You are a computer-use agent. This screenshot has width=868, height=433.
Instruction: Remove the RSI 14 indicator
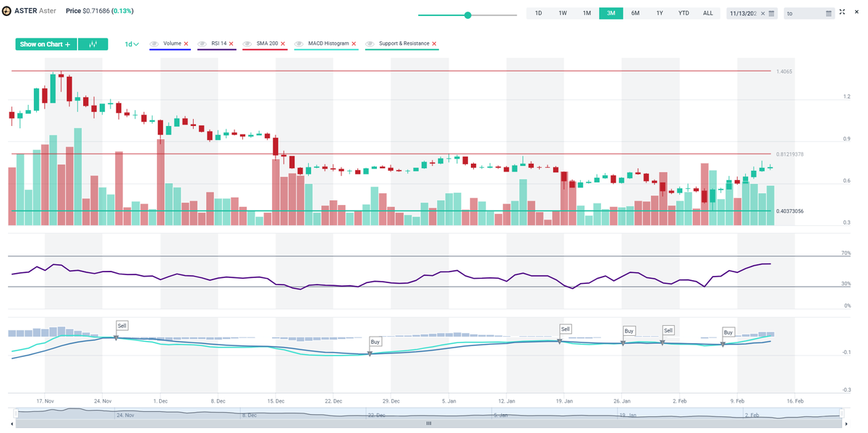pyautogui.click(x=231, y=43)
